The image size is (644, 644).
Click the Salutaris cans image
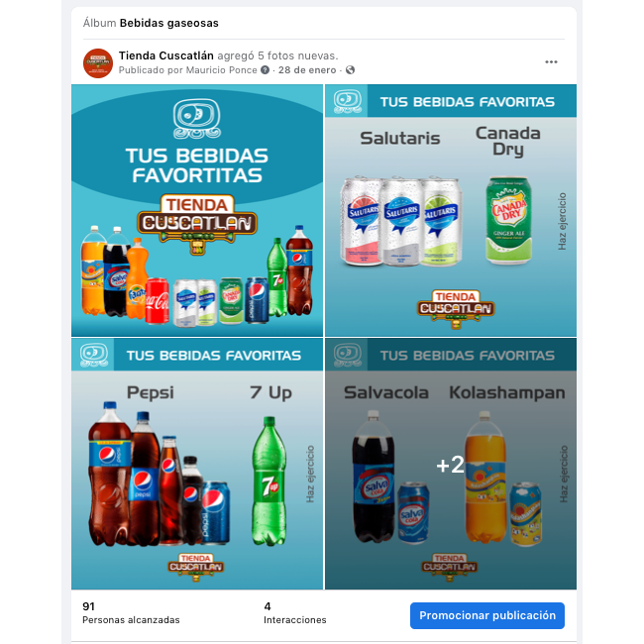pyautogui.click(x=401, y=221)
